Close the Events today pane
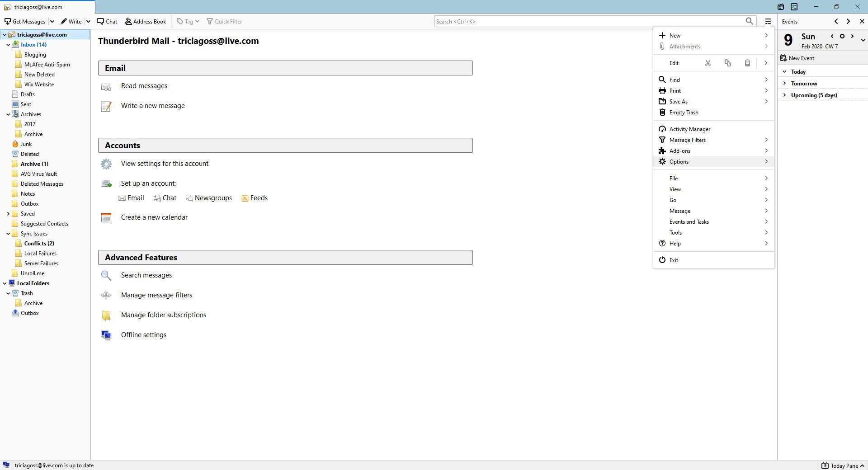This screenshot has height=470, width=868. pyautogui.click(x=862, y=21)
